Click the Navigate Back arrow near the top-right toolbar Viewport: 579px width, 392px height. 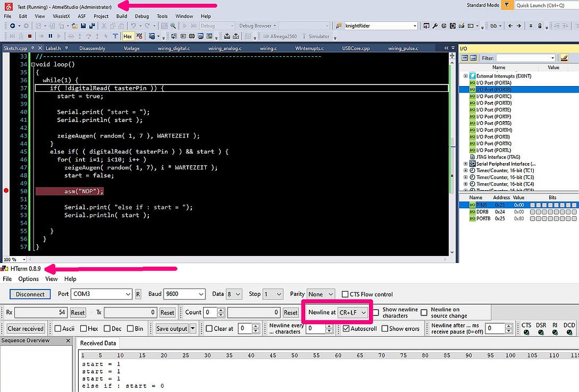pos(510,26)
